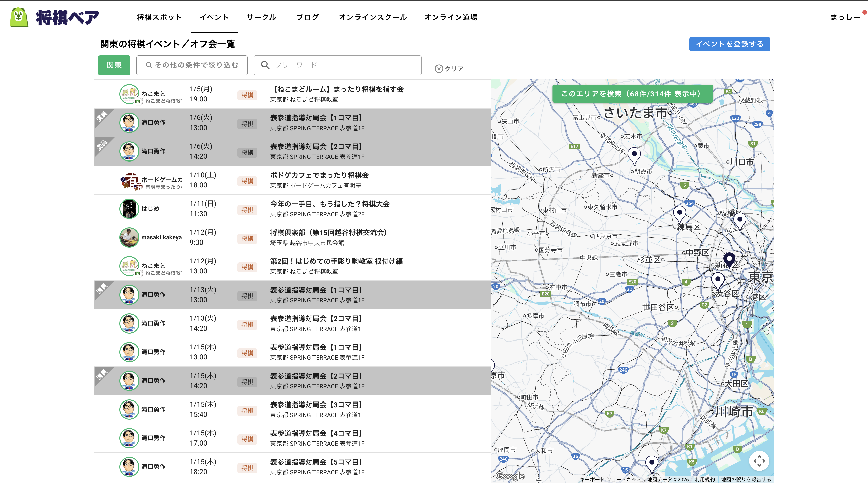Click the clear filter X icon
This screenshot has height=483, width=868.
(x=438, y=69)
